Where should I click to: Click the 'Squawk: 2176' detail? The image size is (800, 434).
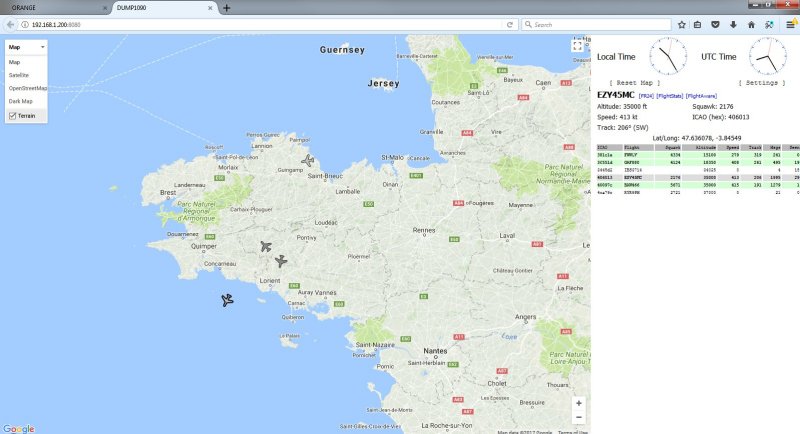pyautogui.click(x=713, y=107)
